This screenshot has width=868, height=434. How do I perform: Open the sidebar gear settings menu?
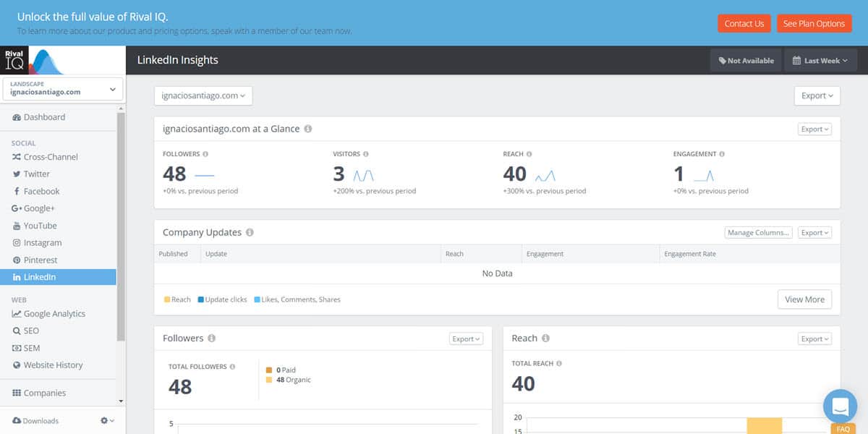click(x=107, y=421)
